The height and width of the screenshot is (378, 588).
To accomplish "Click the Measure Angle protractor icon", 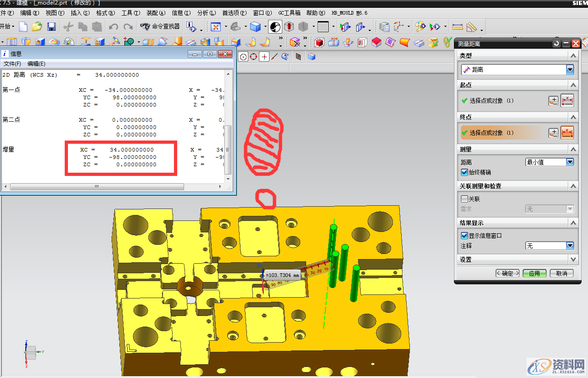I will (471, 27).
